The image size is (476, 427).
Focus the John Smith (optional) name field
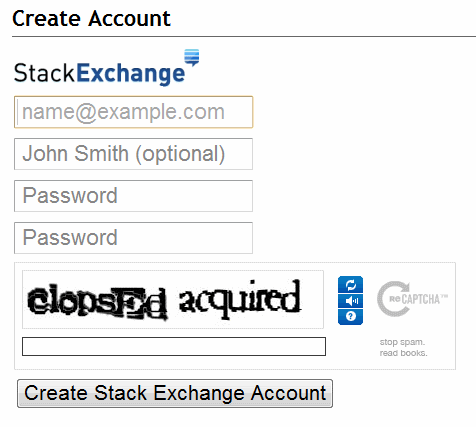point(133,154)
